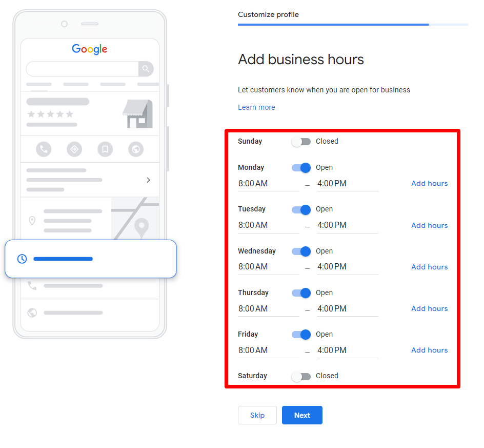Click the magnifier search icon in phone mockup
The height and width of the screenshot is (448, 484).
point(146,69)
